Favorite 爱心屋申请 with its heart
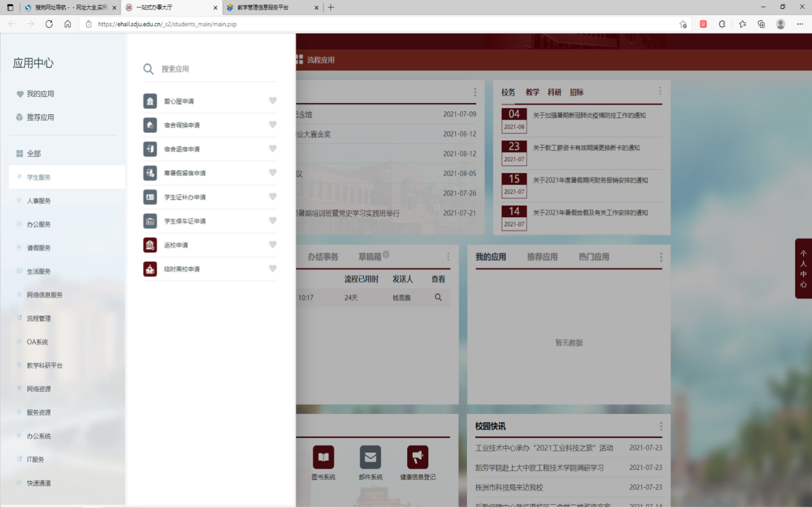 273,101
